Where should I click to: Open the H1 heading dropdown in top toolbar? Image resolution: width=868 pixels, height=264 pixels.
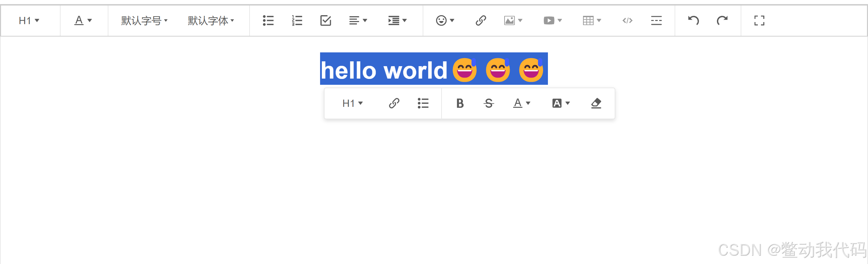tap(29, 21)
